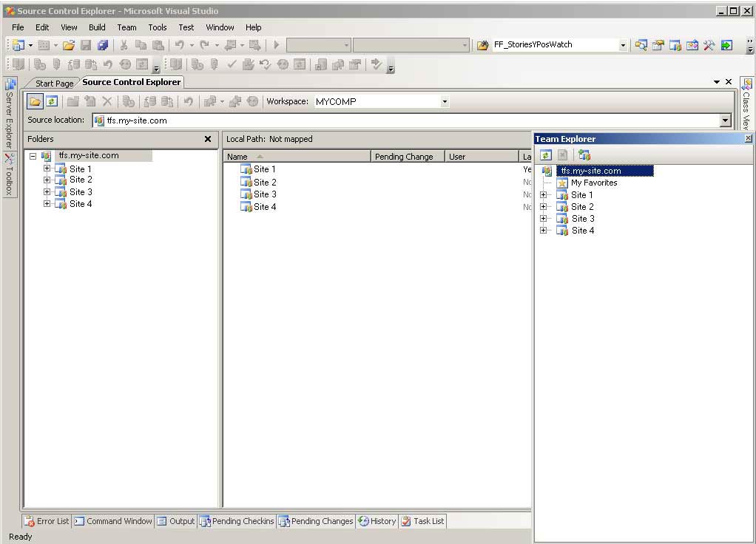Open the active files list arrow
Image resolution: width=756 pixels, height=544 pixels.
pyautogui.click(x=717, y=82)
